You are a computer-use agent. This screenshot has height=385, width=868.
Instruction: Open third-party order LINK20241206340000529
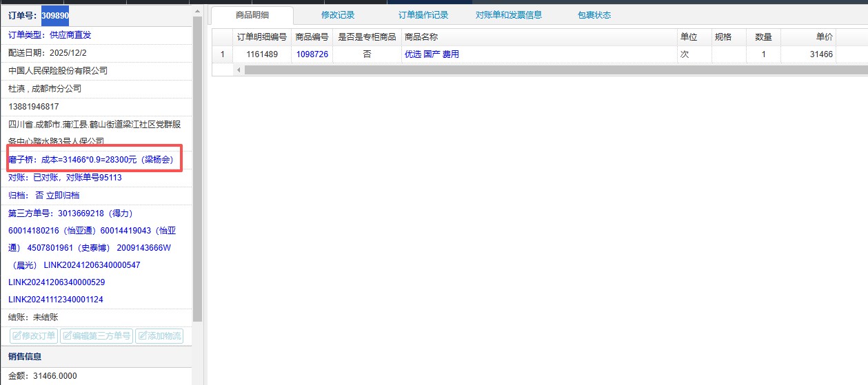pyautogui.click(x=57, y=282)
